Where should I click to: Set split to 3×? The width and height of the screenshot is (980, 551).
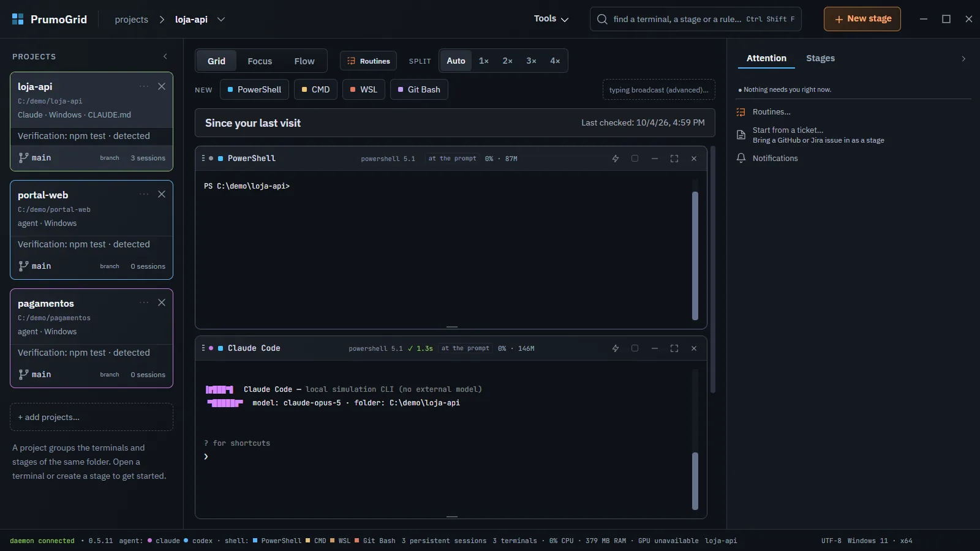click(x=532, y=61)
